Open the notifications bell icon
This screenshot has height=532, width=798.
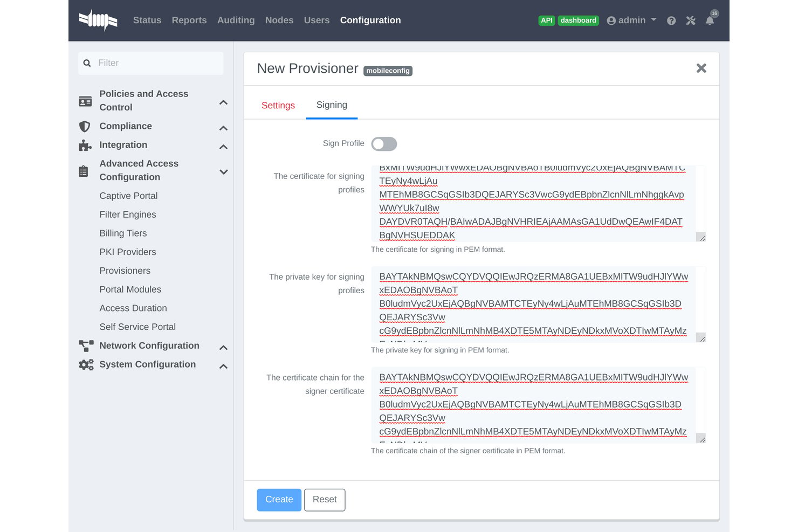tap(710, 20)
